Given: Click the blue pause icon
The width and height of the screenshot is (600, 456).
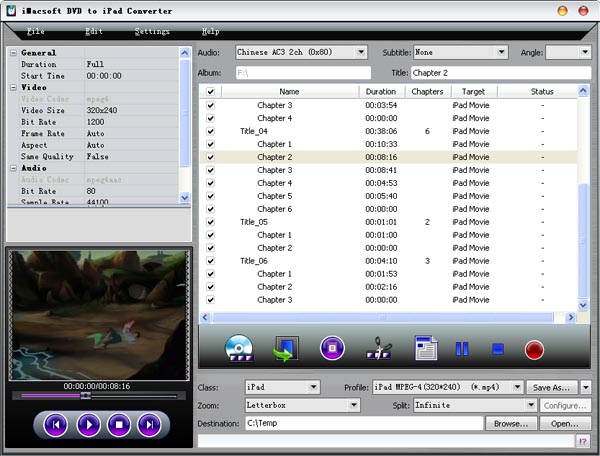Looking at the screenshot, I should [462, 349].
